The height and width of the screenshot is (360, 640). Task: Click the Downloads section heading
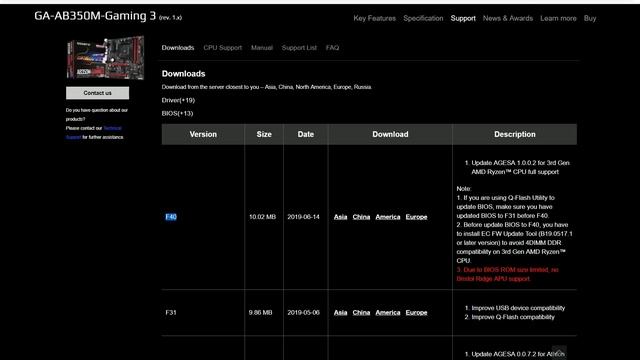(x=183, y=74)
